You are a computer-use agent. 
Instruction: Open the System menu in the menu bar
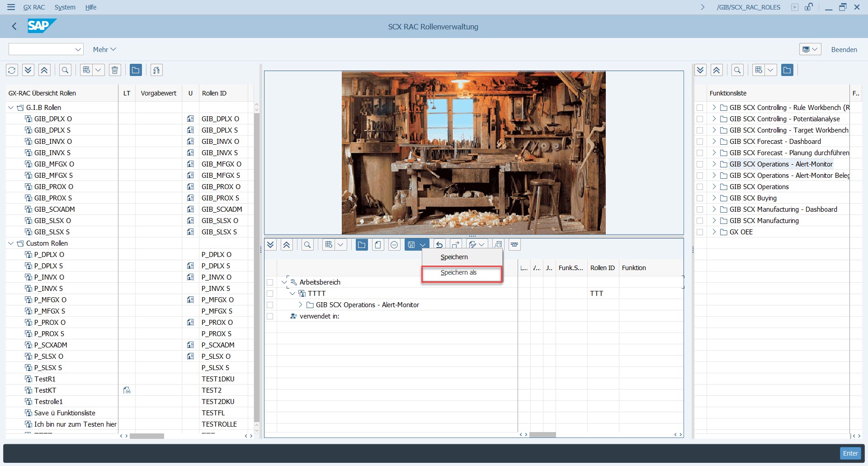(x=65, y=7)
